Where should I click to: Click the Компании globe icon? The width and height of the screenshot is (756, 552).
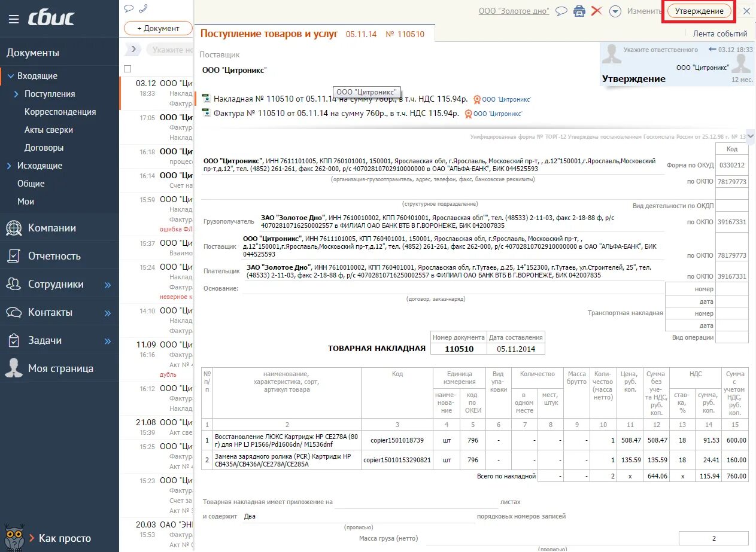[x=14, y=228]
